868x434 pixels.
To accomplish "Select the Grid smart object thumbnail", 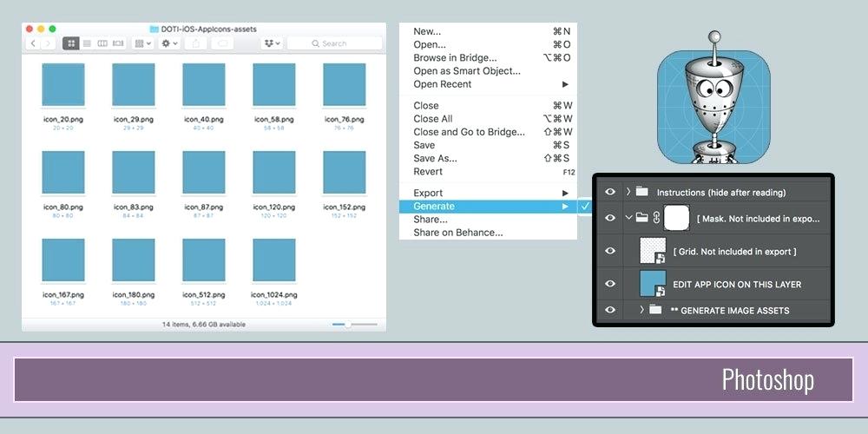I will coord(653,250).
